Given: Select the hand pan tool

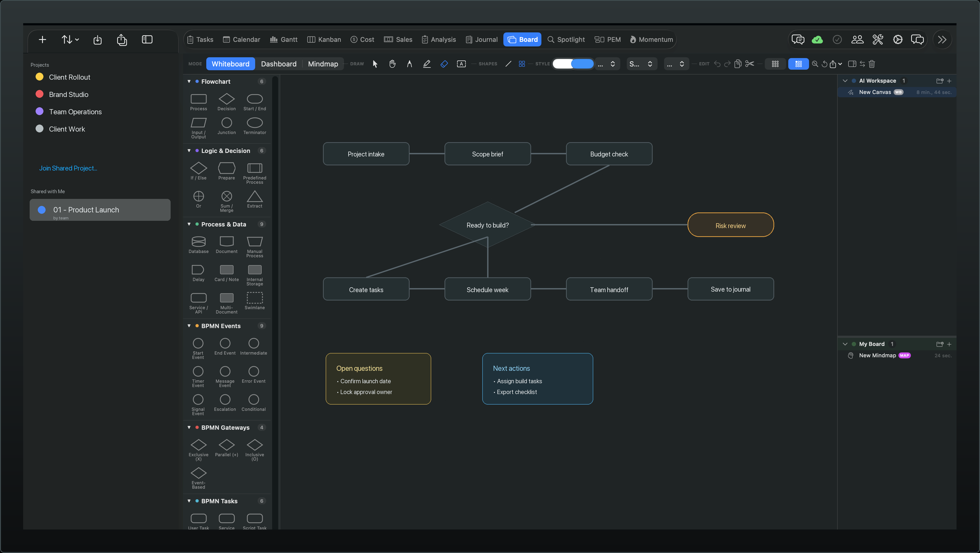Looking at the screenshot, I should [392, 64].
